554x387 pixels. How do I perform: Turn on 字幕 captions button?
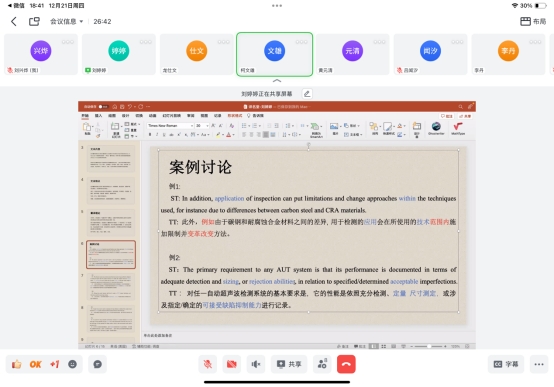(x=506, y=364)
